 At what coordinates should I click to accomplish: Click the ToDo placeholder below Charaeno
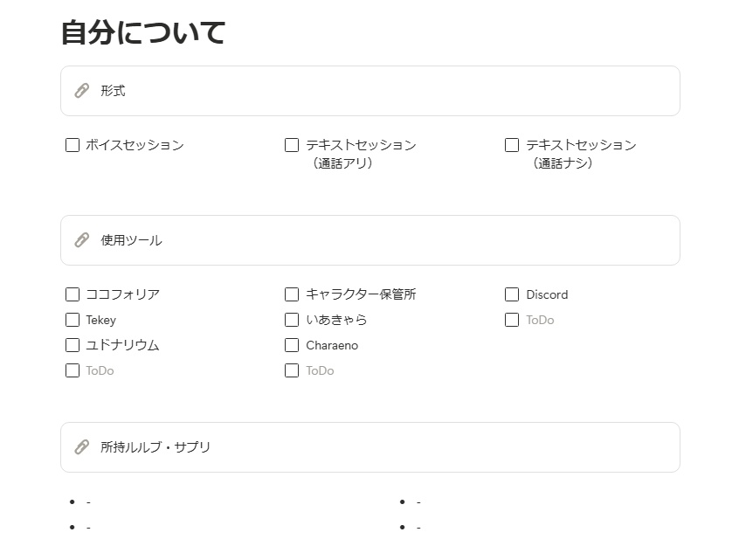coord(320,370)
